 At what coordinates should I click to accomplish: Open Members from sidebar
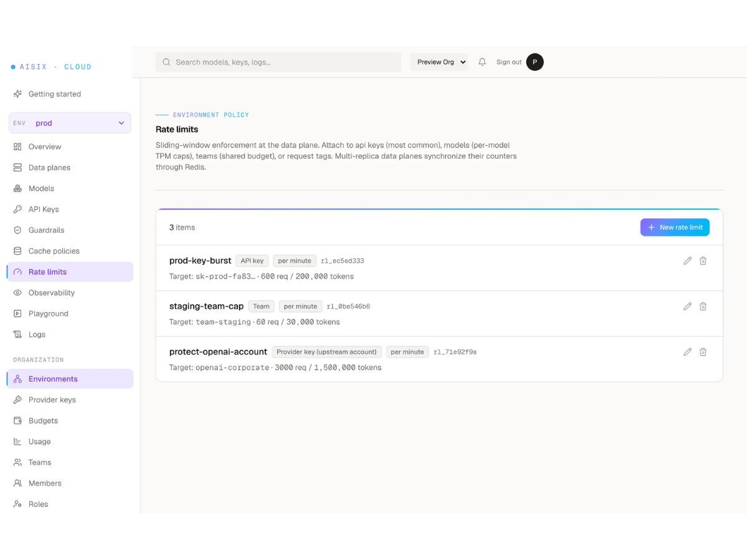(x=70, y=483)
